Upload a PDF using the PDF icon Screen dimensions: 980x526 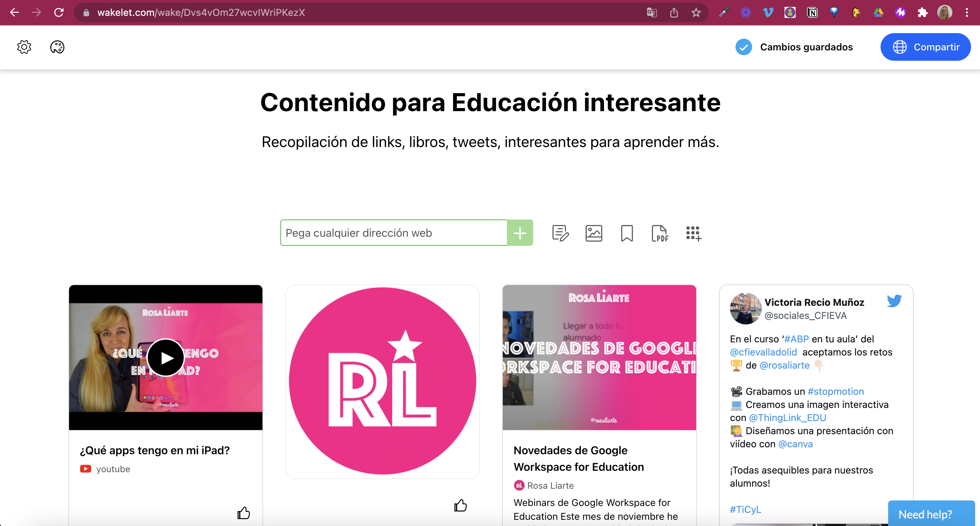tap(660, 233)
